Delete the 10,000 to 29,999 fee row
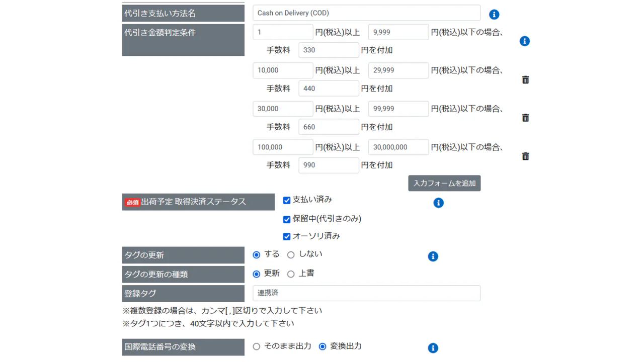 coord(525,79)
